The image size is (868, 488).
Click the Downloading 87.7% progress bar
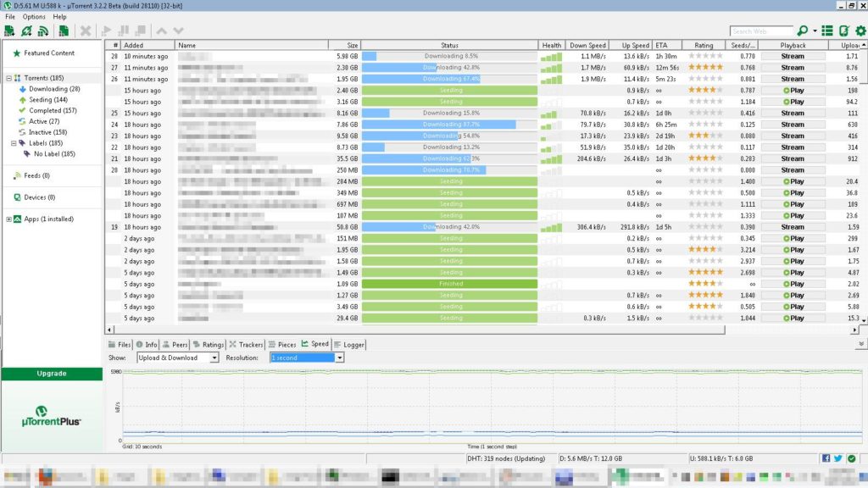pos(450,125)
